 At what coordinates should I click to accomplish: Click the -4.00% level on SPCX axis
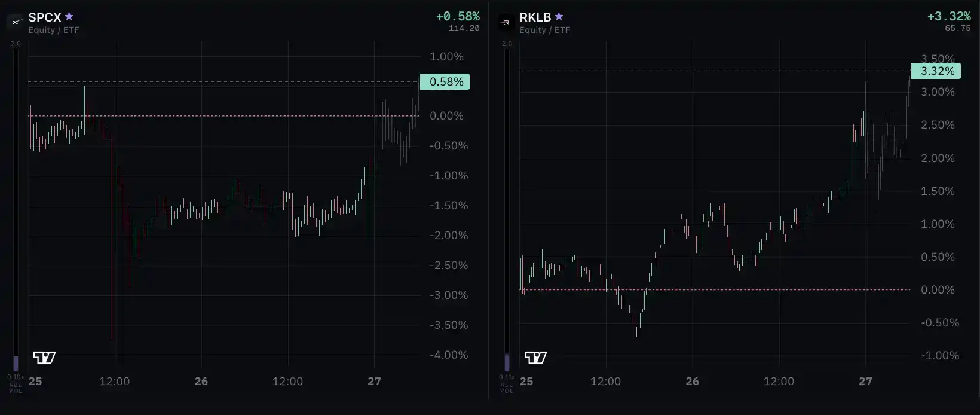pos(449,355)
